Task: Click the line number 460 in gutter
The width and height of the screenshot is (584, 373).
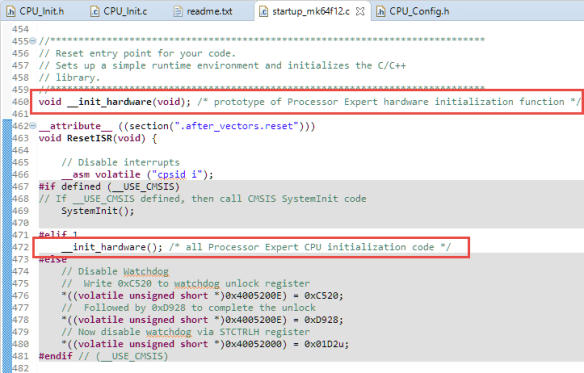Action: pyautogui.click(x=20, y=102)
